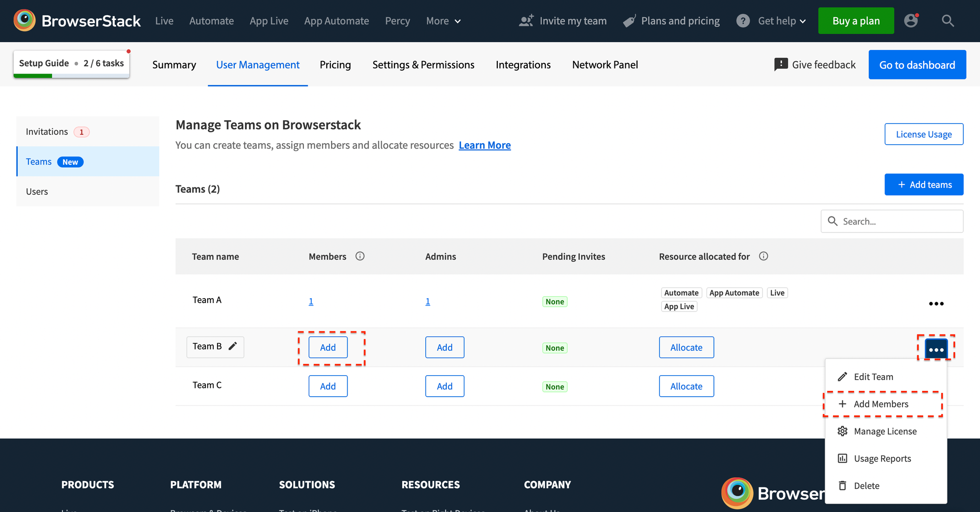Click in the teams Search field
This screenshot has height=512, width=980.
coord(892,221)
